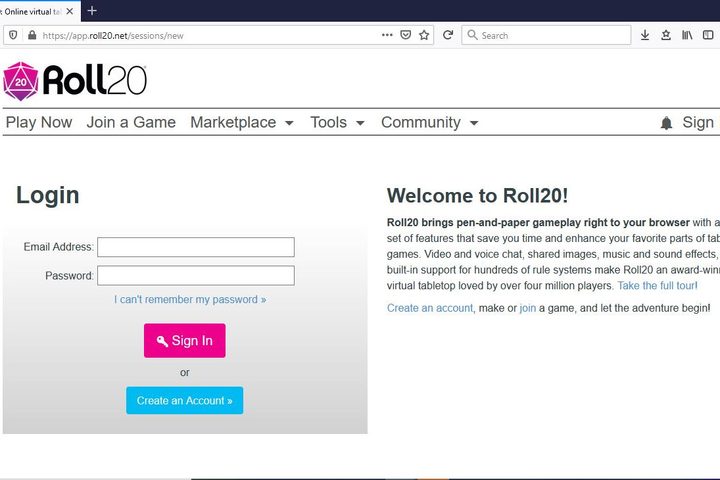Bookmark this page with star icon
720x480 pixels.
point(424,35)
